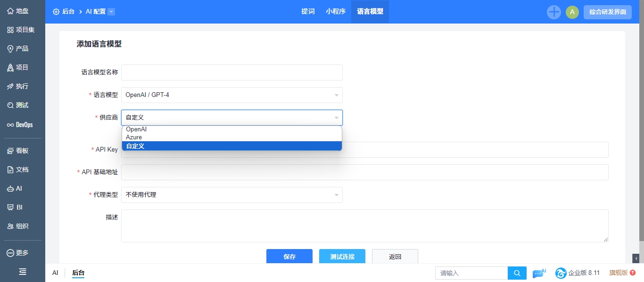
Task: Switch to the 语言模型 tab
Action: pyautogui.click(x=370, y=12)
